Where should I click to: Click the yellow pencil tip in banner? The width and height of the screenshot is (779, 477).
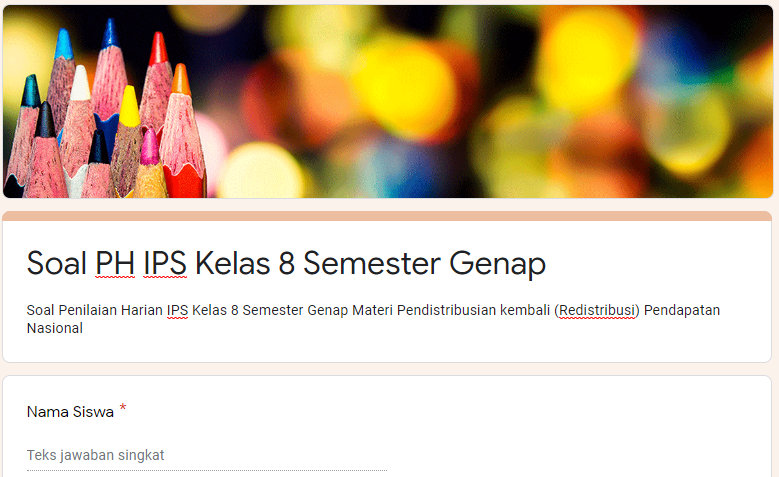click(x=130, y=106)
